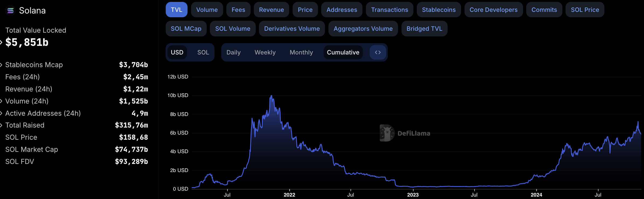
Task: Switch chart denomination to USD
Action: coord(177,52)
